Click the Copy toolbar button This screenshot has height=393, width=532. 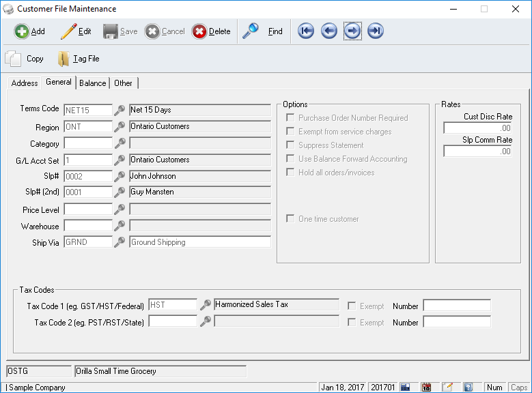25,59
